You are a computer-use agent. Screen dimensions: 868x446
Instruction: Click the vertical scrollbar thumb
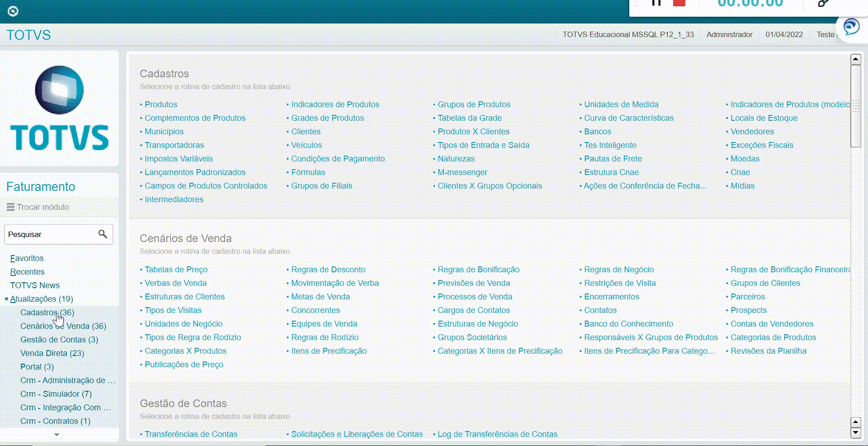click(x=855, y=106)
